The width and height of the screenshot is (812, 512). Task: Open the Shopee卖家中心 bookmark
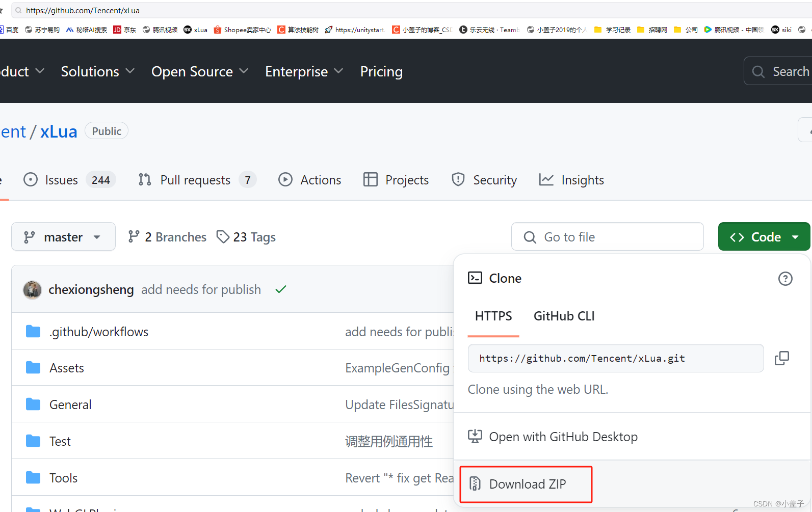coord(243,30)
